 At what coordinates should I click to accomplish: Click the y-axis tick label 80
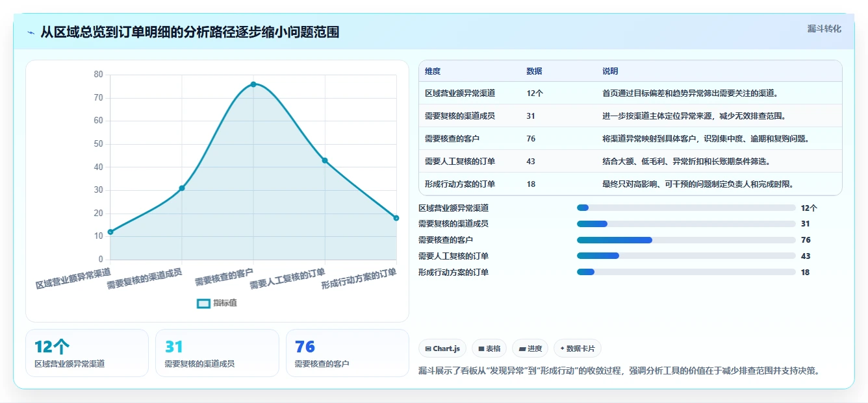[99, 75]
